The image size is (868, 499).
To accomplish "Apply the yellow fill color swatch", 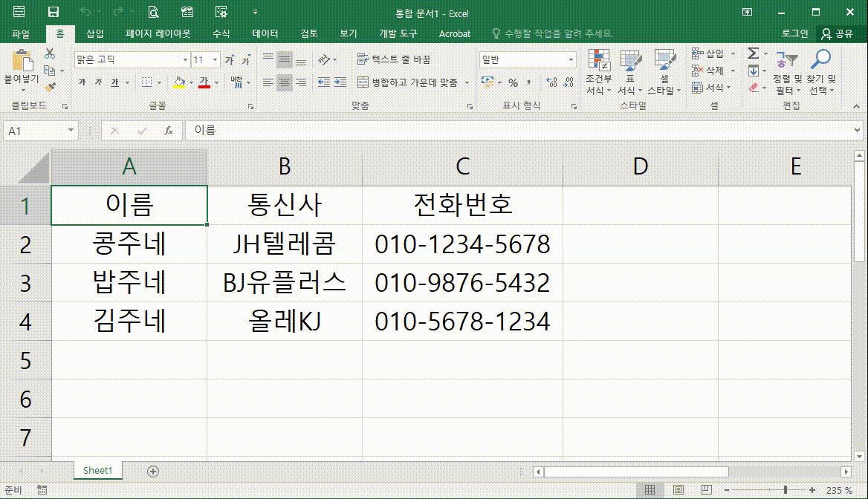I will (179, 82).
